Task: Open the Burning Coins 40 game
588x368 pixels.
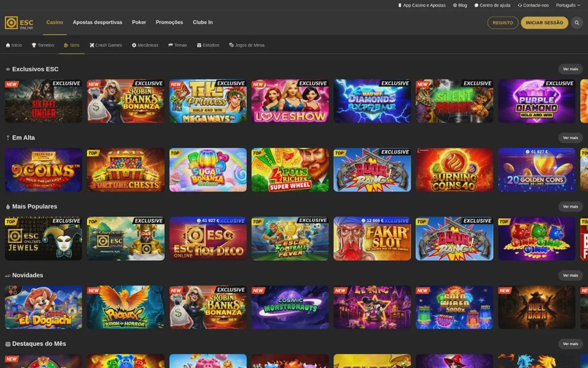Action: coord(454,170)
